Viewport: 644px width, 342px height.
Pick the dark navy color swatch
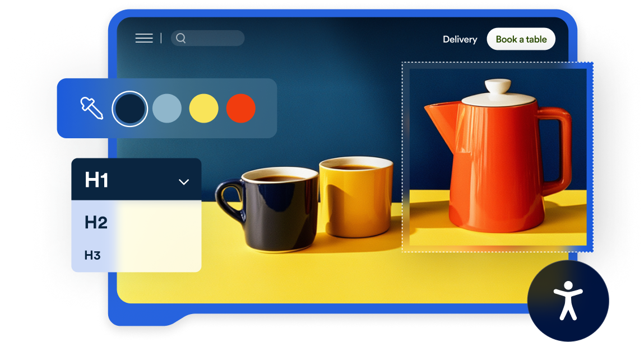click(130, 109)
